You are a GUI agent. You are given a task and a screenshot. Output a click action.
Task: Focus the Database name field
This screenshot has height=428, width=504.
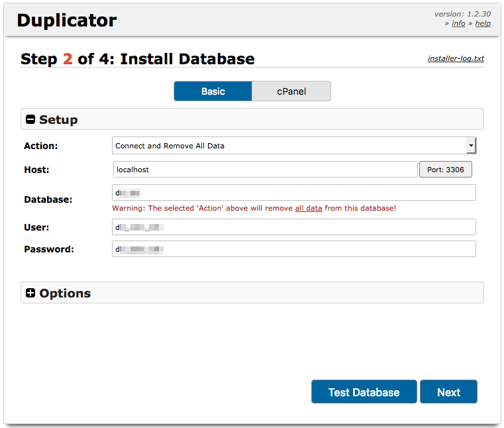point(294,193)
